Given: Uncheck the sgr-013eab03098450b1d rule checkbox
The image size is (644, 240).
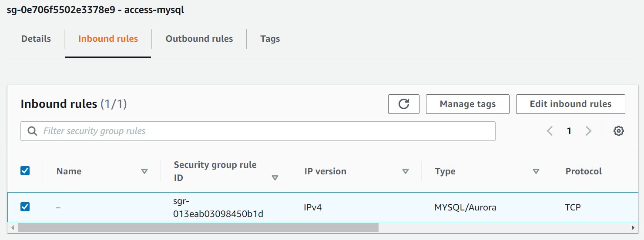Looking at the screenshot, I should [25, 207].
